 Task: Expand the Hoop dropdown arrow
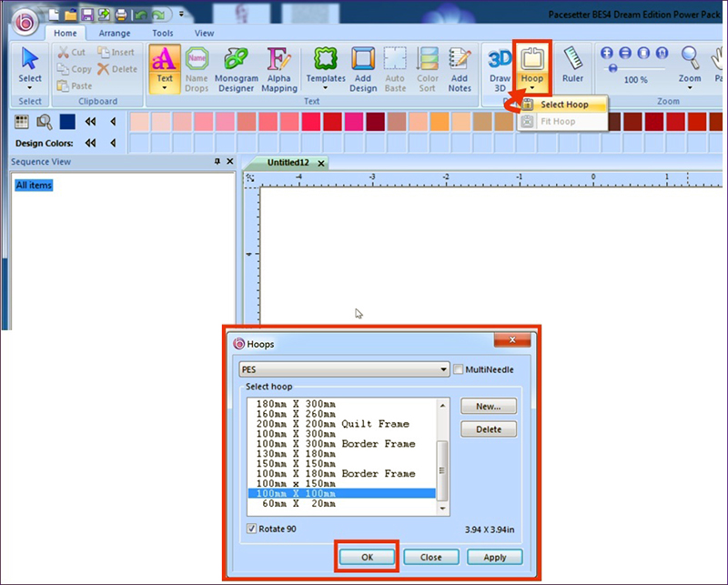[531, 89]
